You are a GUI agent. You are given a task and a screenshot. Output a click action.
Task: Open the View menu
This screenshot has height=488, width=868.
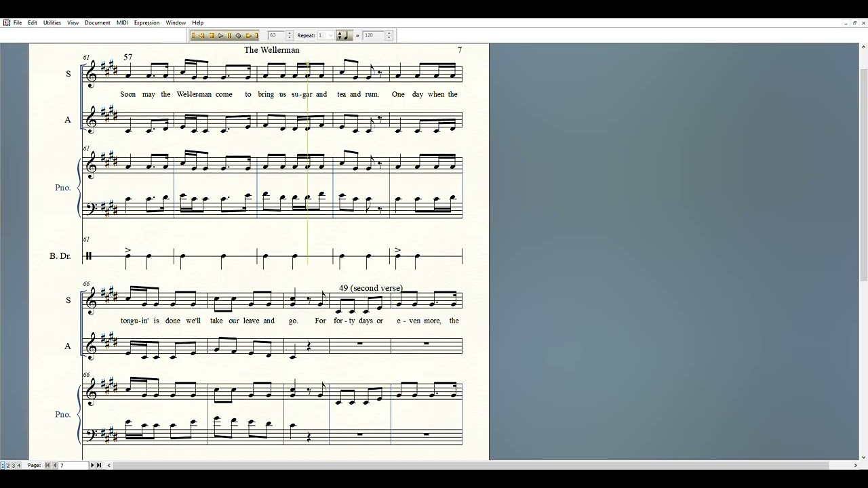pyautogui.click(x=73, y=23)
